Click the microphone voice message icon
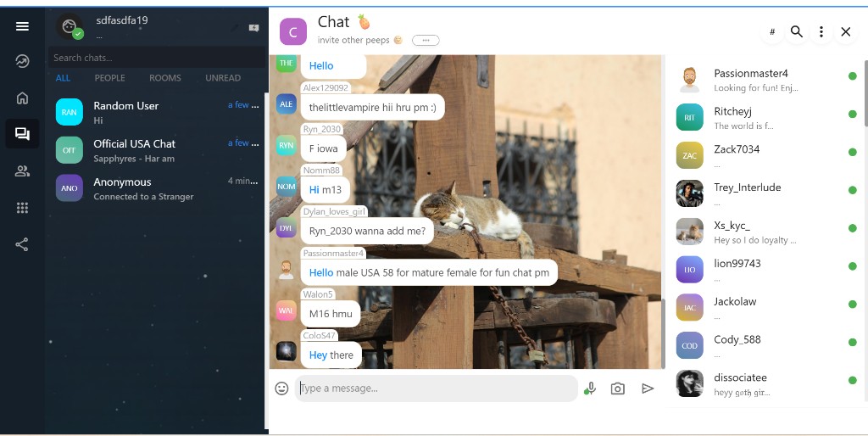Screen dimensions: 868x436 click(x=591, y=388)
